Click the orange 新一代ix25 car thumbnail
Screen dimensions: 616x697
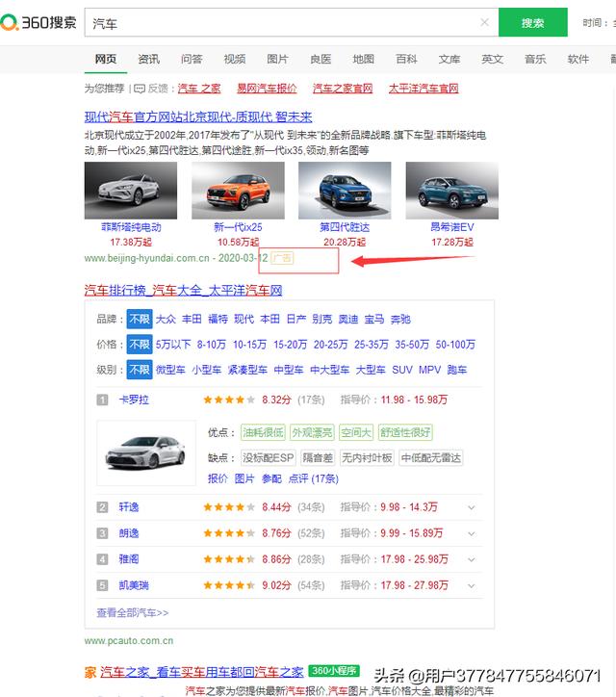tap(238, 191)
